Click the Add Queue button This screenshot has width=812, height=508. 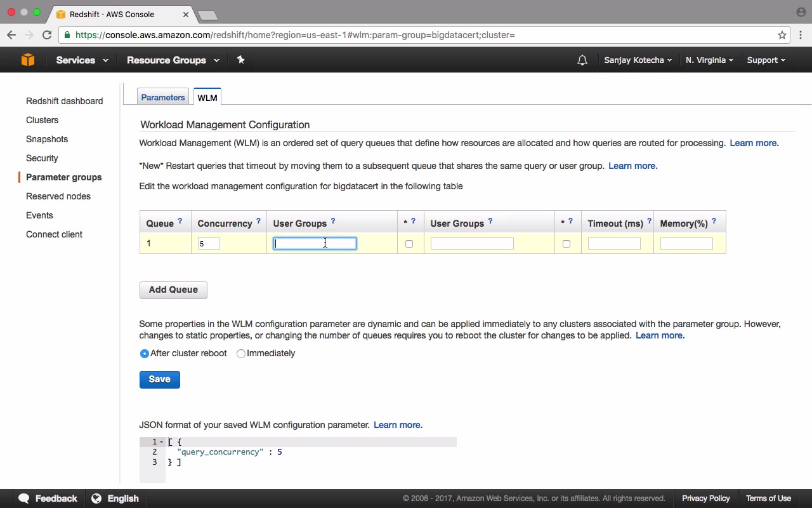pos(173,290)
